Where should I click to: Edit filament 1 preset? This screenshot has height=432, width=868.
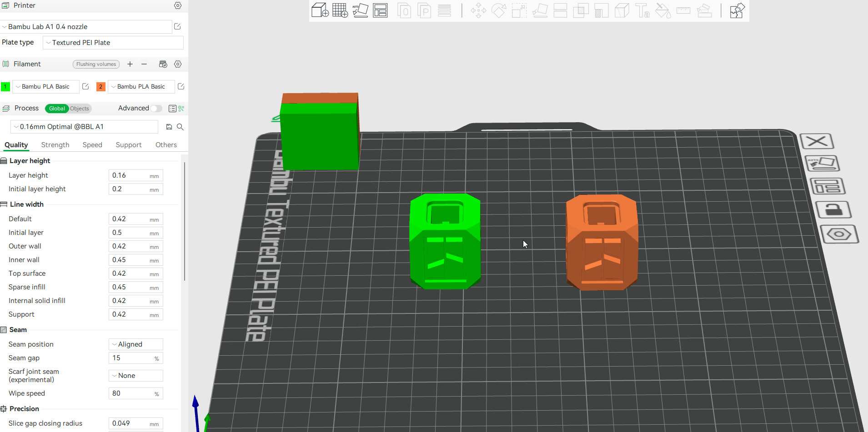pyautogui.click(x=85, y=86)
